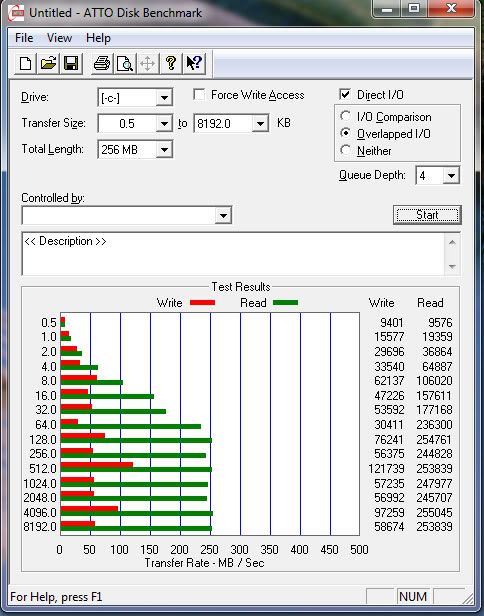Image resolution: width=484 pixels, height=616 pixels.
Task: Expand the Total Length 256 MB dropdown
Action: pyautogui.click(x=164, y=150)
